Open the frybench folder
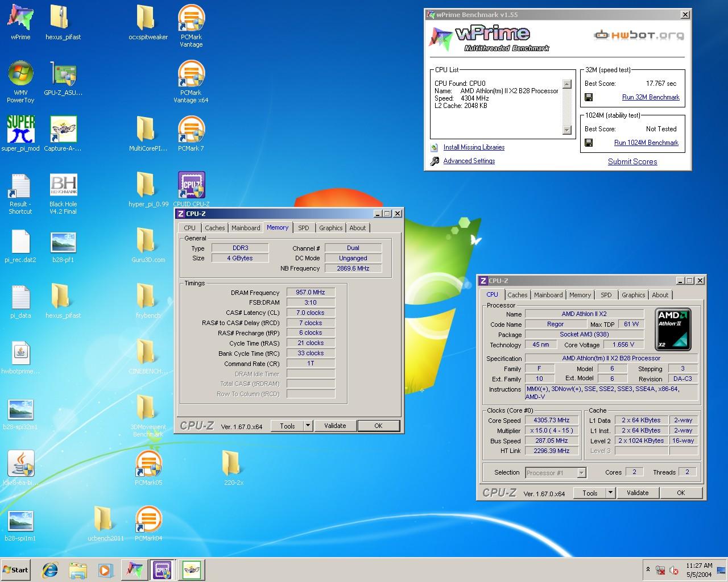728x582 pixels. click(148, 301)
